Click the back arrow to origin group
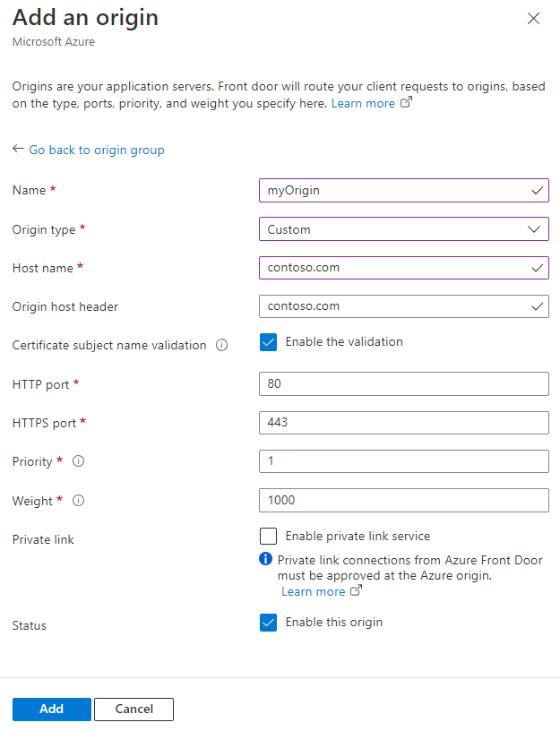Viewport: 560px width, 731px height. point(18,150)
